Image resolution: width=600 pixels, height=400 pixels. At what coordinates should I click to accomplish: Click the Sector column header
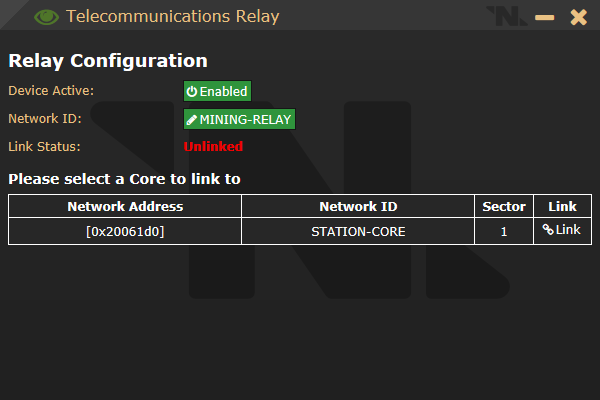pos(504,206)
